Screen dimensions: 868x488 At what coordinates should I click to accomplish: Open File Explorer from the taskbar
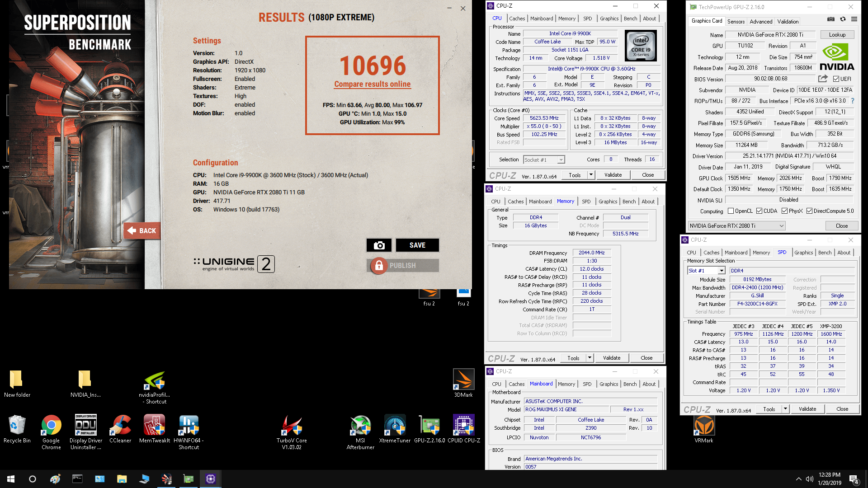tap(122, 479)
